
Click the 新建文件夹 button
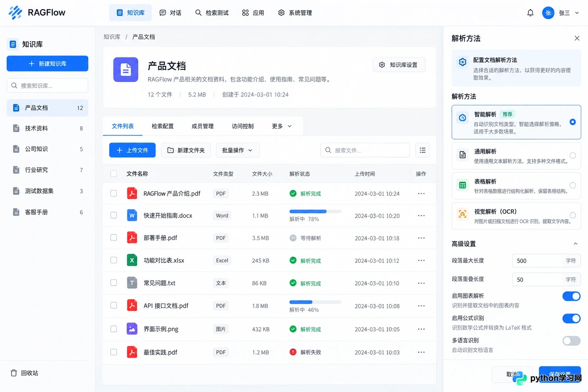coord(186,150)
